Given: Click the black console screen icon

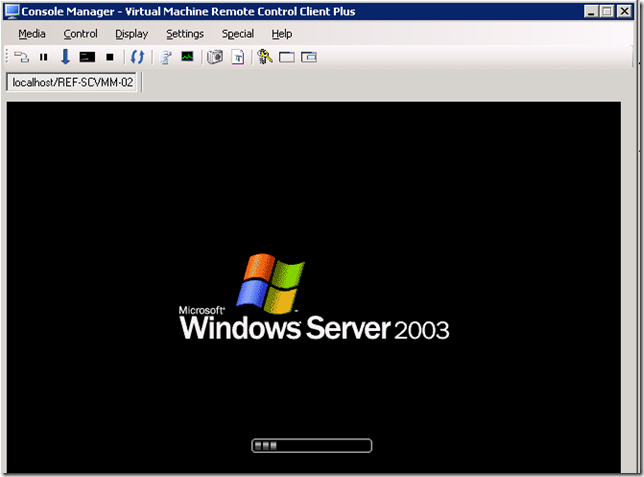Looking at the screenshot, I should tap(87, 57).
